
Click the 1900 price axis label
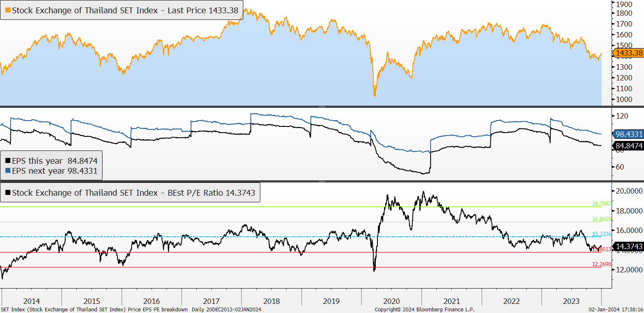click(624, 4)
